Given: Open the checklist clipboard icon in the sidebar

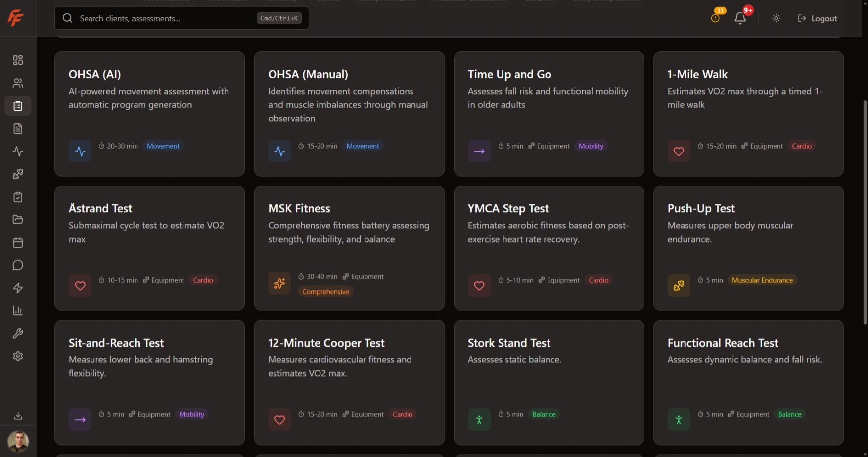Looking at the screenshot, I should 18,197.
